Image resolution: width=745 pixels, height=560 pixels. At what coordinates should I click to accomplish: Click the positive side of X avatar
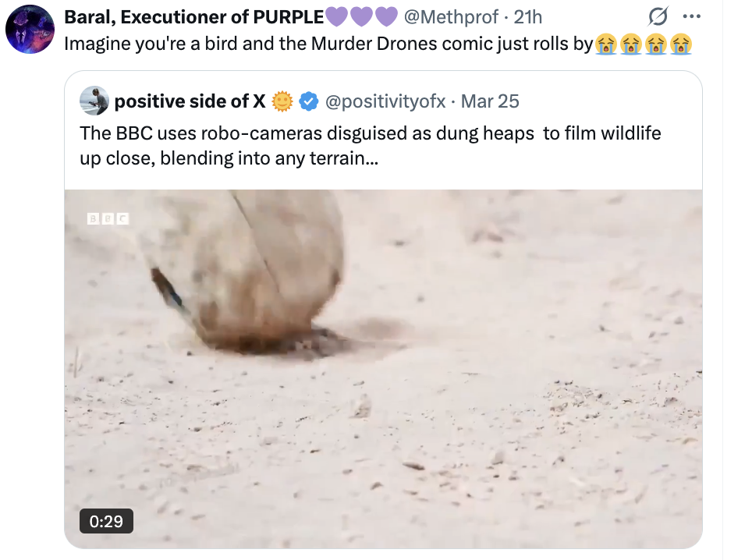(x=94, y=101)
